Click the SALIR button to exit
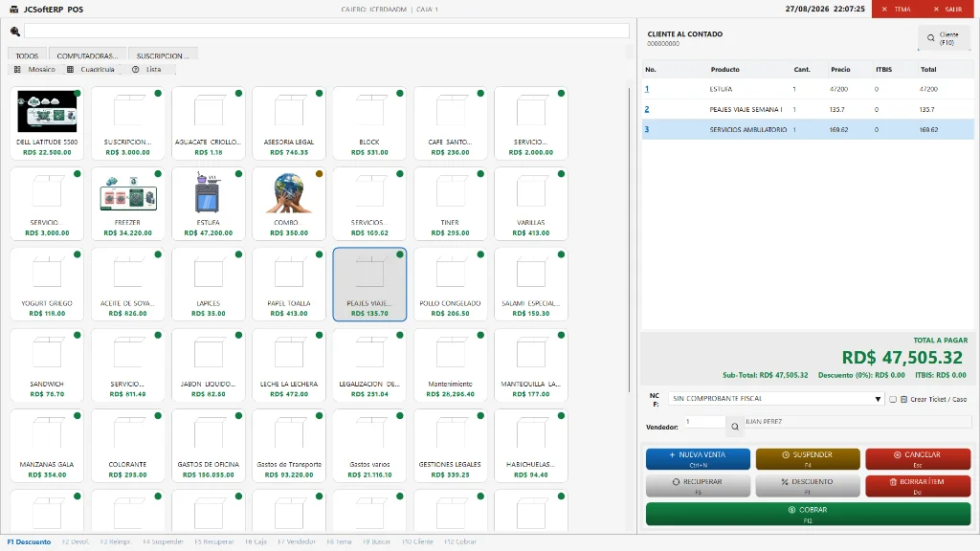This screenshot has height=551, width=980. pos(948,9)
